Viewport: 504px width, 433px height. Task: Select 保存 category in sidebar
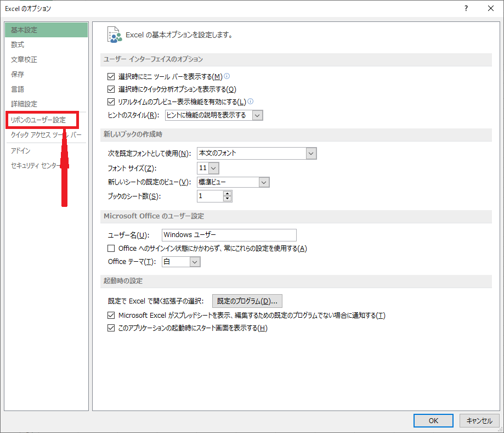[x=46, y=74]
